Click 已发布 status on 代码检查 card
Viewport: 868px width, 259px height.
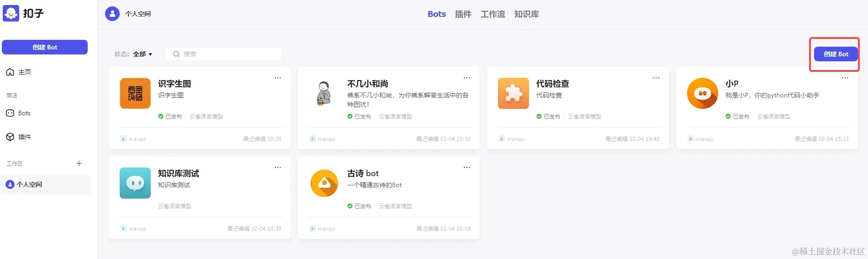[x=548, y=116]
